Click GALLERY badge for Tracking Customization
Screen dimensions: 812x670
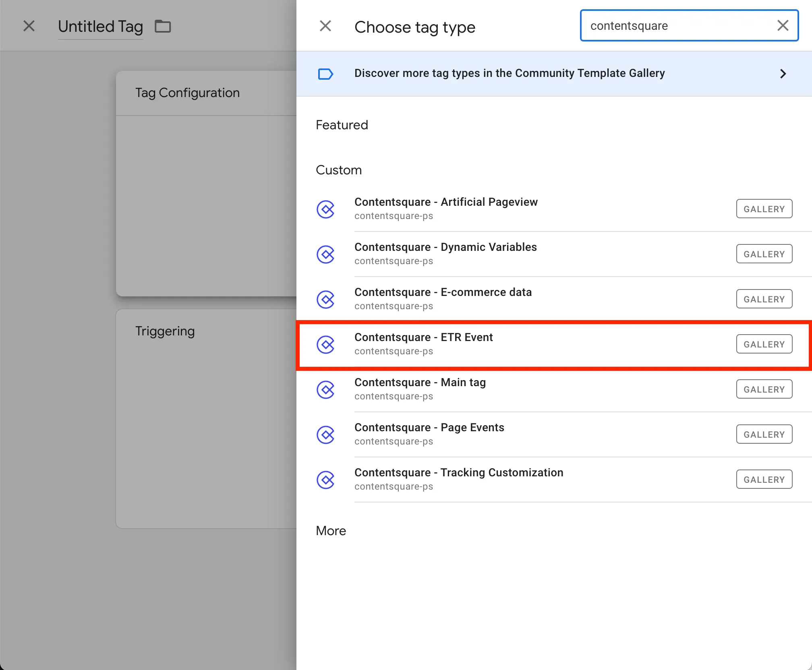(x=764, y=480)
